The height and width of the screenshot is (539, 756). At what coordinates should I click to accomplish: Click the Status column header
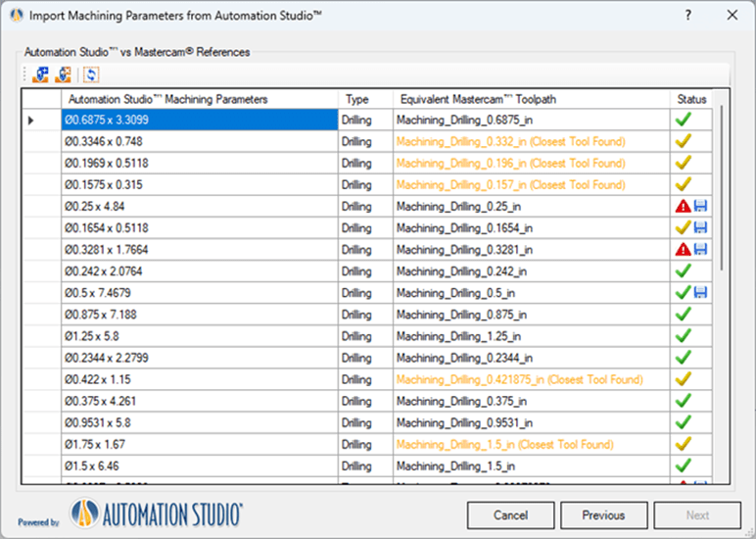pos(691,99)
